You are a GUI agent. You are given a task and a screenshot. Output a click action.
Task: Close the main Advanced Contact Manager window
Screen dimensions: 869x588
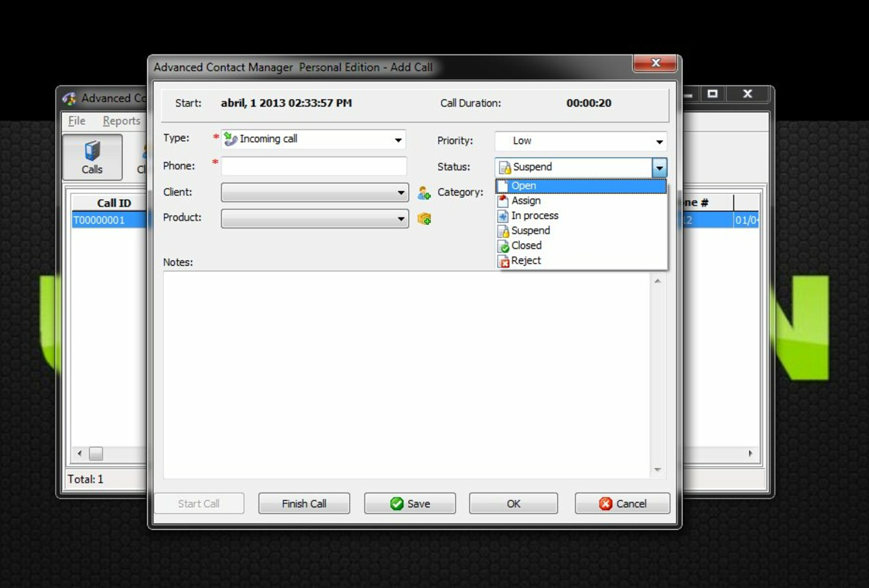747,93
